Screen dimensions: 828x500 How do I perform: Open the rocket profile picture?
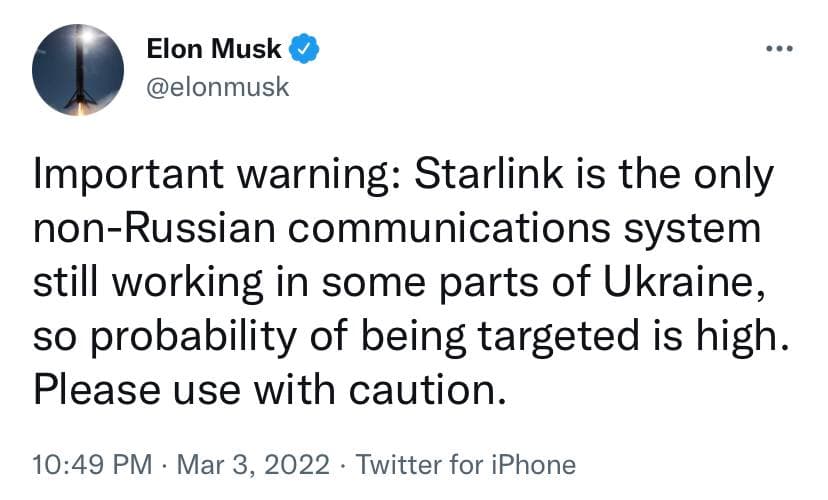(x=78, y=68)
